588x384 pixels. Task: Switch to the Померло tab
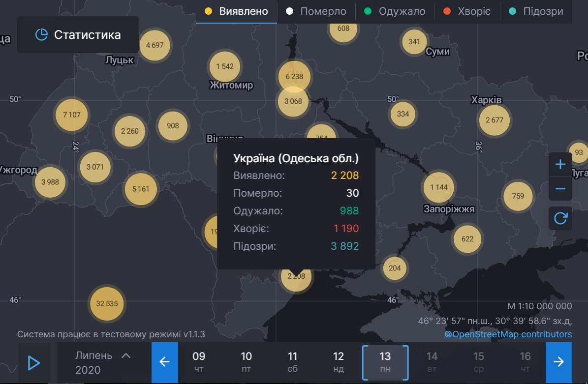coord(316,11)
